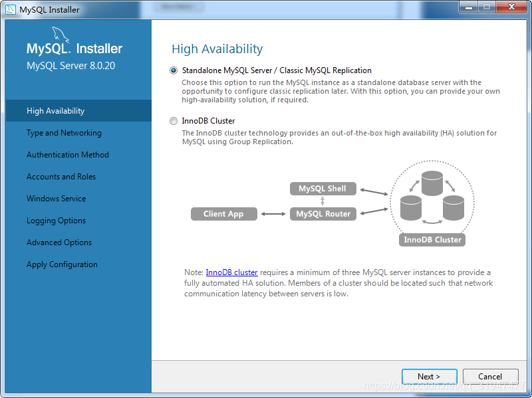Image resolution: width=532 pixels, height=398 pixels.
Task: Open the Advanced Options step
Action: pyautogui.click(x=59, y=243)
